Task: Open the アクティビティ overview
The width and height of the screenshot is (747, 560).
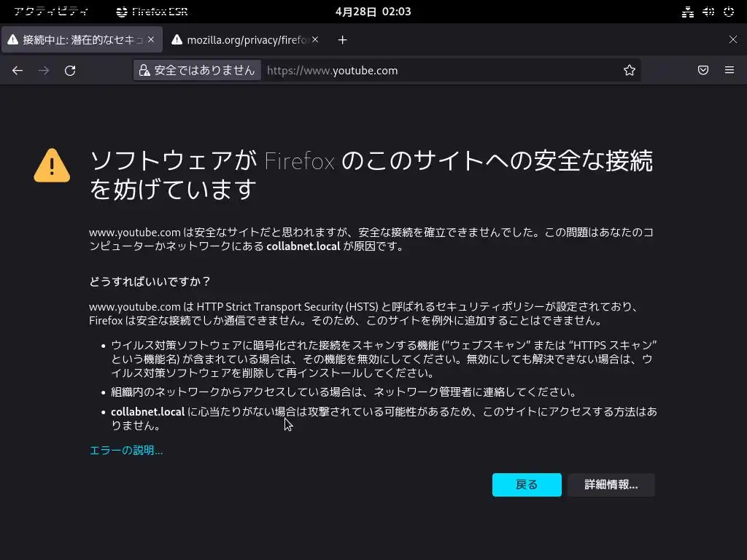Action: [x=51, y=12]
